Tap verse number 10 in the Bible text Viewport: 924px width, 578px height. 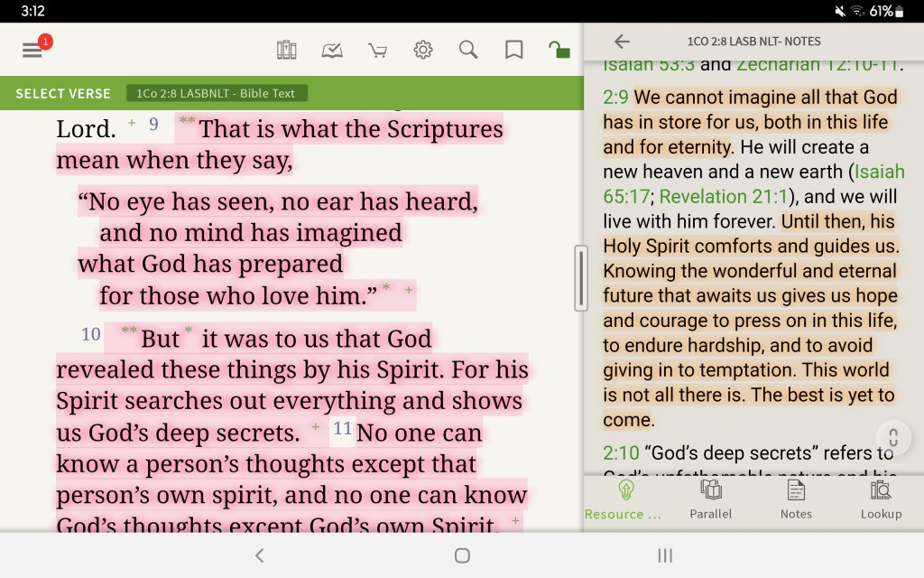pos(89,334)
